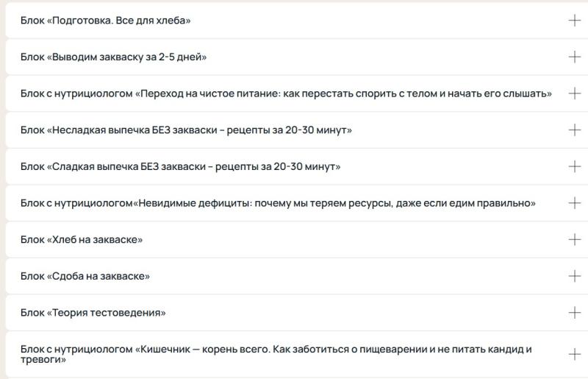Click plus icon beside «Несладкая выпечка БЕЗ закваски»
This screenshot has height=379, width=588.
(574, 130)
